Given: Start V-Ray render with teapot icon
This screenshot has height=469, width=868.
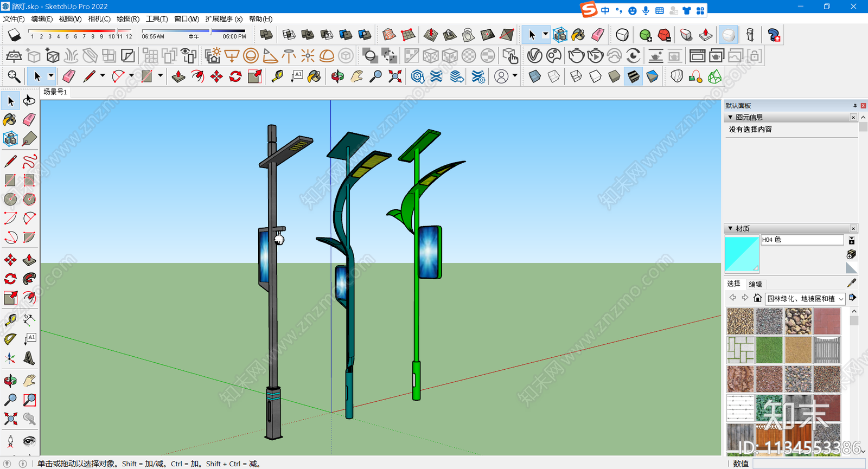Looking at the screenshot, I should [576, 55].
